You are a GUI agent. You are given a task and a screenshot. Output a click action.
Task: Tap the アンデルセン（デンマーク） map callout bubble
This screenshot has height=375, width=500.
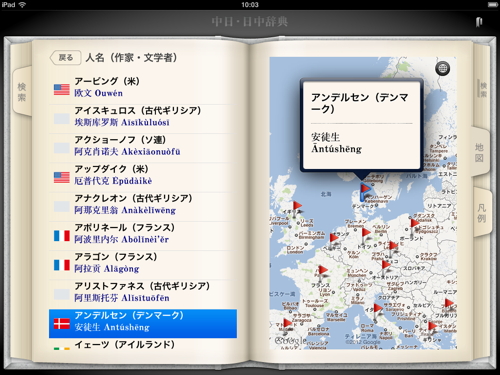[362, 126]
